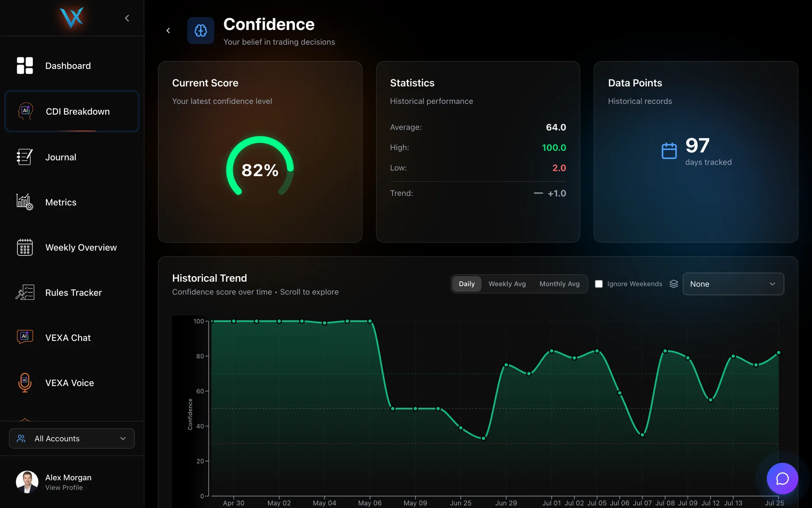Click the Rules Tracker gavel icon

tap(25, 292)
